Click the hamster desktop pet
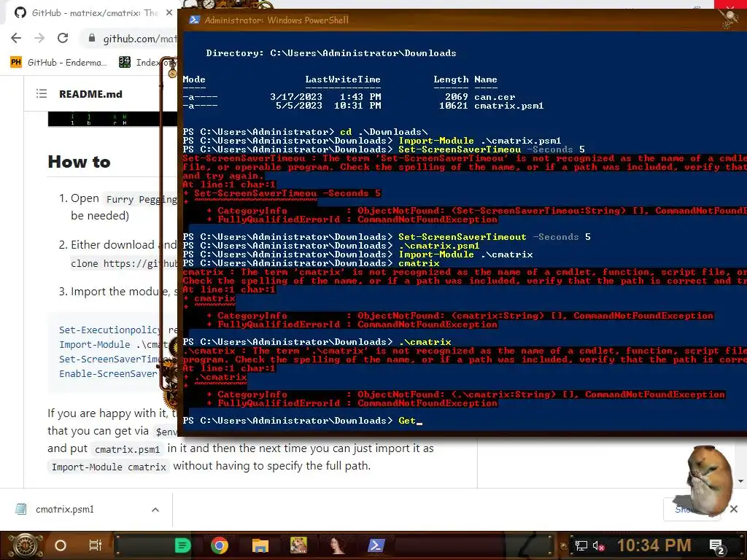Screen dimensions: 747x560 tap(708, 480)
